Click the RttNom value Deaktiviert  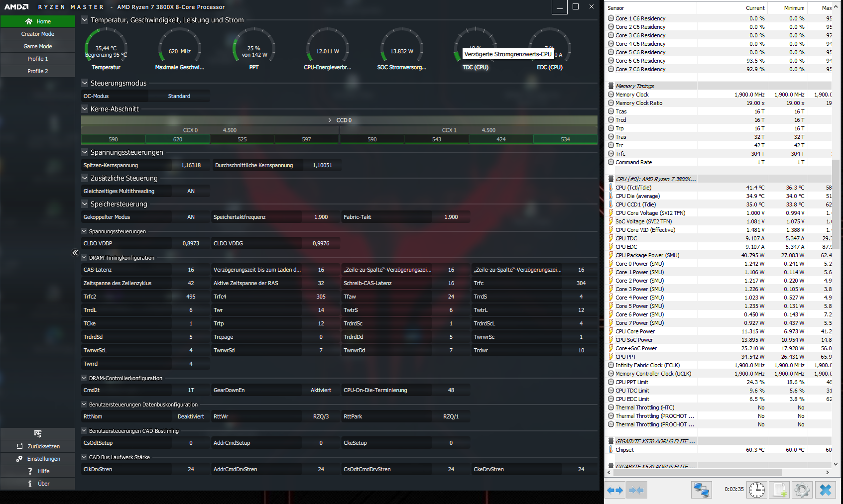pyautogui.click(x=191, y=416)
